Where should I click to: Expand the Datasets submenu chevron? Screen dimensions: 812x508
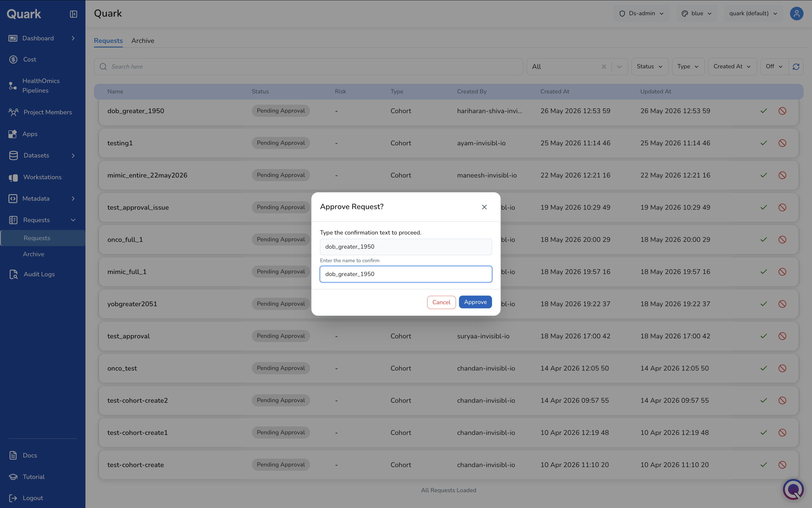coord(73,155)
